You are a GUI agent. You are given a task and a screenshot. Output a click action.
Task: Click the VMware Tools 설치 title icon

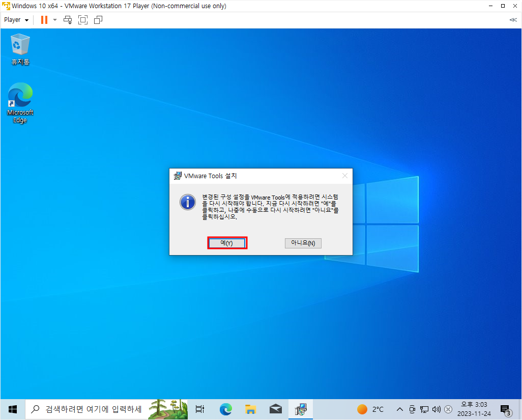click(x=178, y=176)
